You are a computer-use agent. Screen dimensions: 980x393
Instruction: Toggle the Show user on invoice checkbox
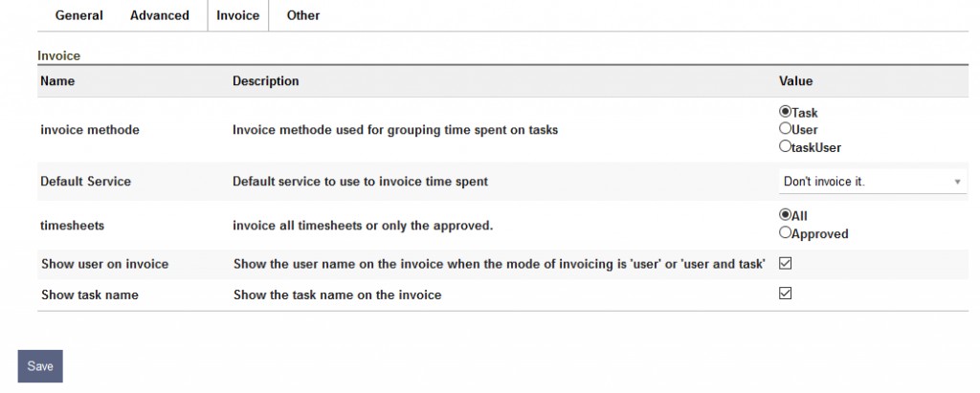point(786,263)
